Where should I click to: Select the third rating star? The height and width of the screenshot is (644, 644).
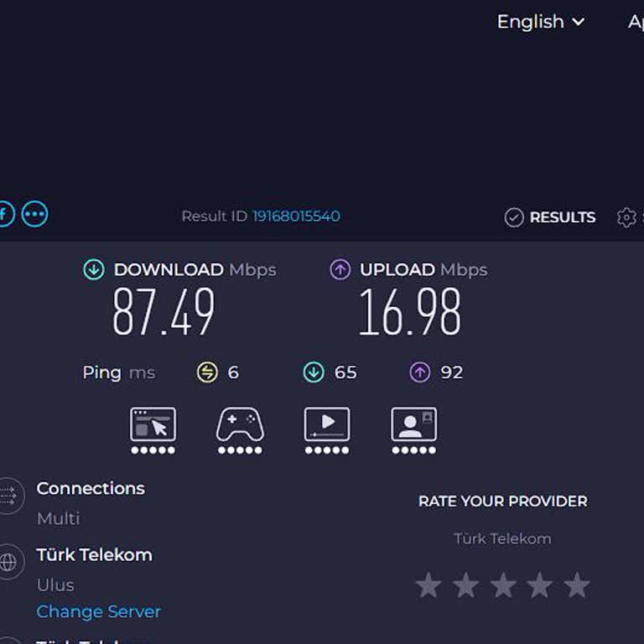pos(503,584)
